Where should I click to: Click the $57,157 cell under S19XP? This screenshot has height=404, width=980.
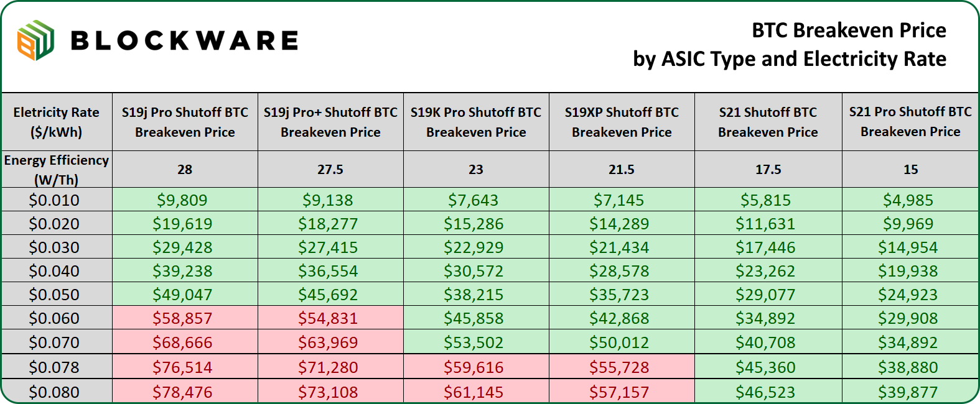point(619,392)
